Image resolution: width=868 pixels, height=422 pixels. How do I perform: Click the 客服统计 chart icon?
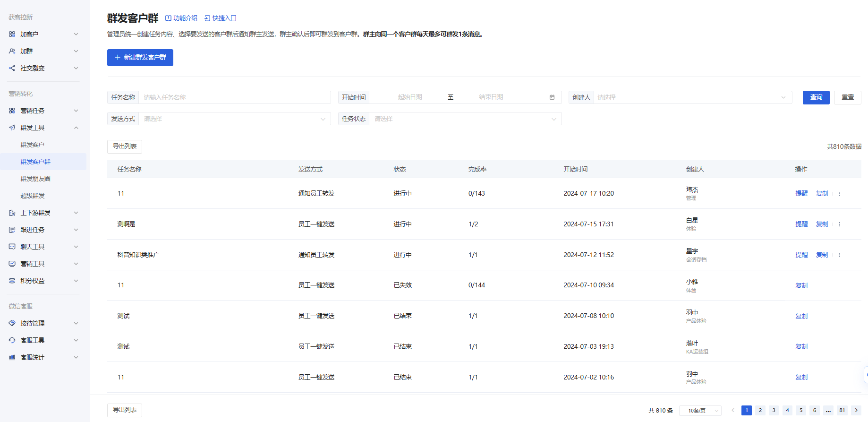tap(12, 357)
